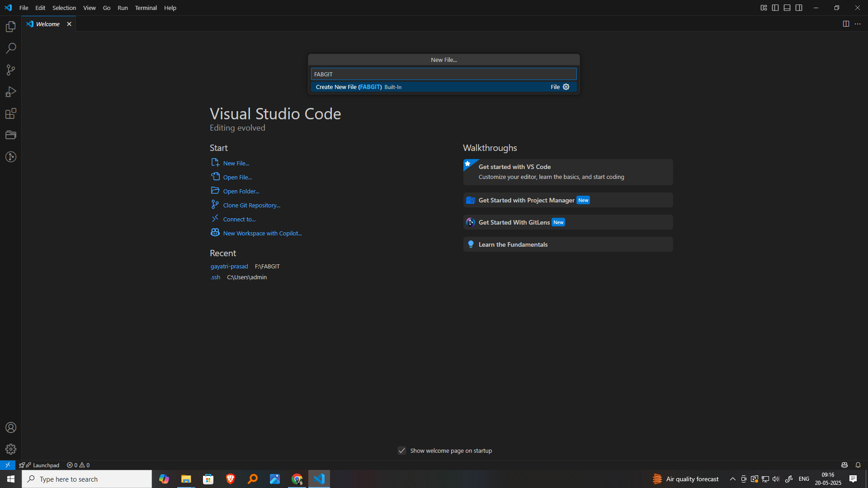This screenshot has height=488, width=868.
Task: Open recent gayatri-prasad folder
Action: coord(229,266)
